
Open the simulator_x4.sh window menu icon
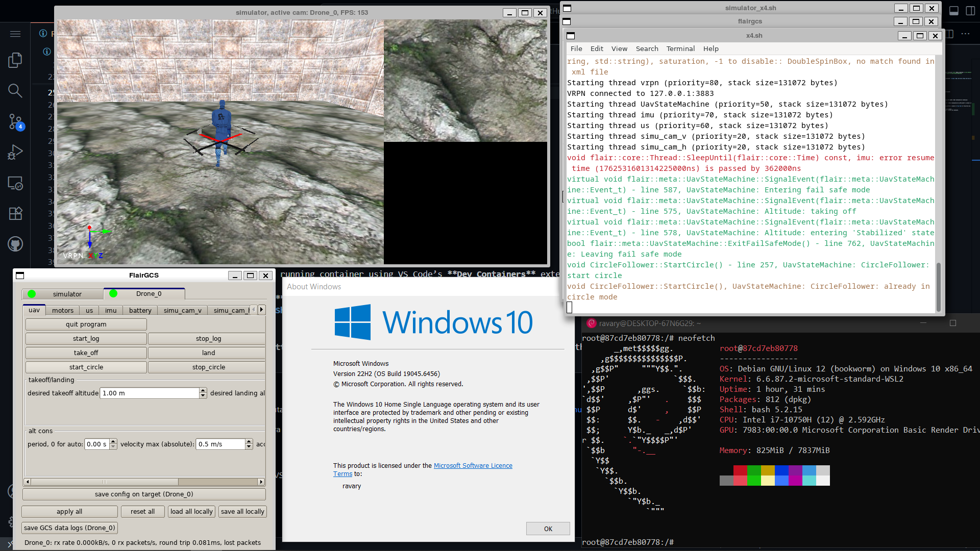(x=567, y=8)
